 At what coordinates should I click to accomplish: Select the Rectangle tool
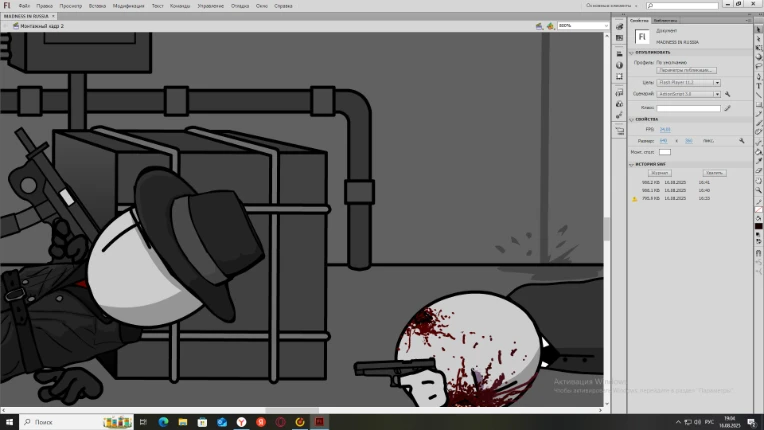click(x=759, y=104)
